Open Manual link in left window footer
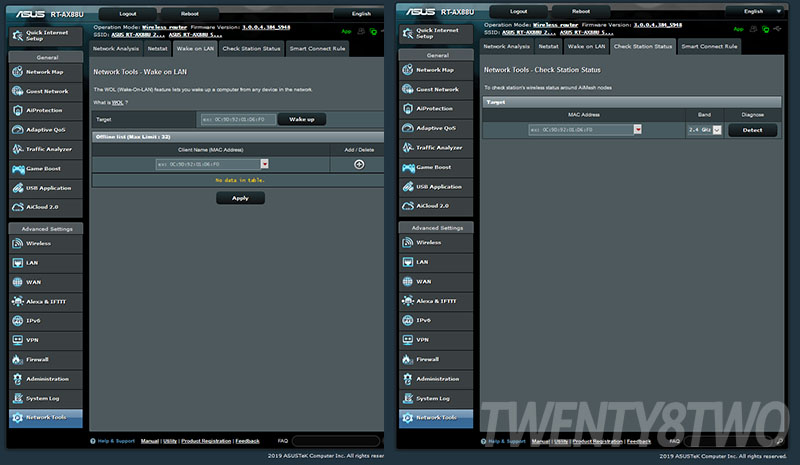 pyautogui.click(x=149, y=441)
